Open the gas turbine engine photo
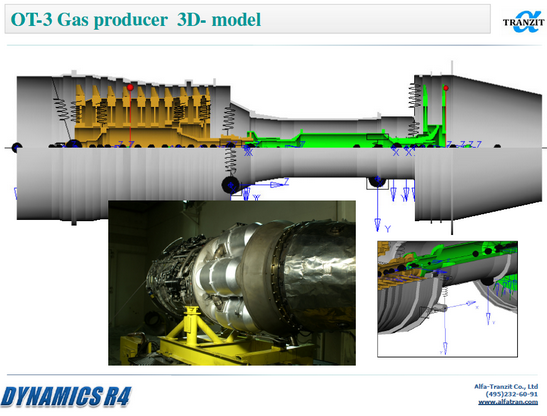Viewport: 547px width, 416px height. (x=232, y=283)
